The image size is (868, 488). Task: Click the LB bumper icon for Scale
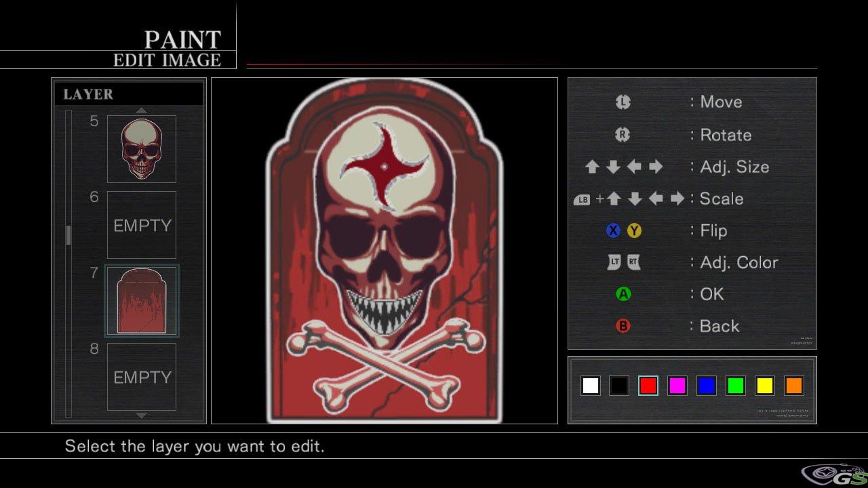(582, 199)
